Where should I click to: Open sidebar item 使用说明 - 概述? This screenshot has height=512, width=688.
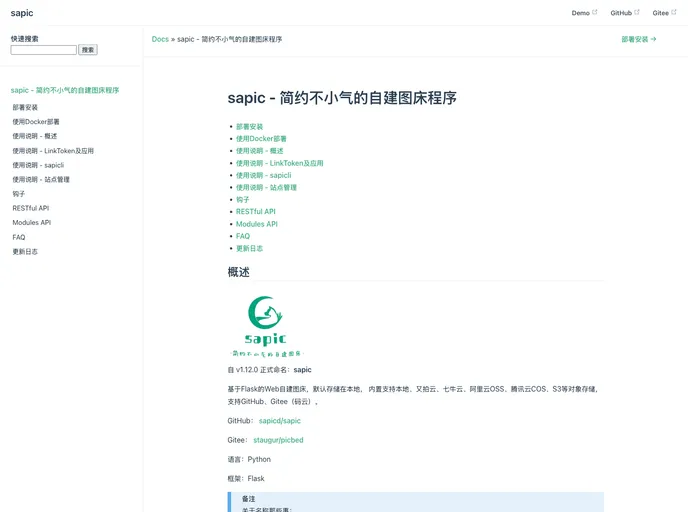[35, 136]
